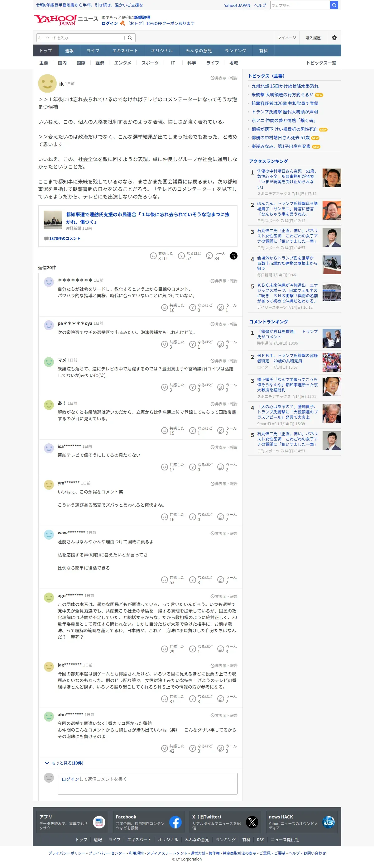Click the 共感した smiley with count 3111

pyautogui.click(x=153, y=256)
